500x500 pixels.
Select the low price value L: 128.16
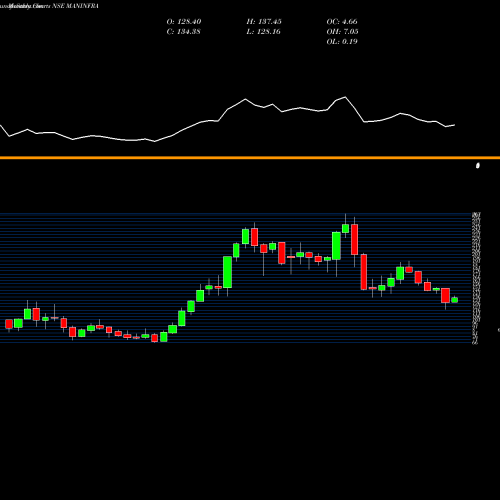tap(263, 32)
